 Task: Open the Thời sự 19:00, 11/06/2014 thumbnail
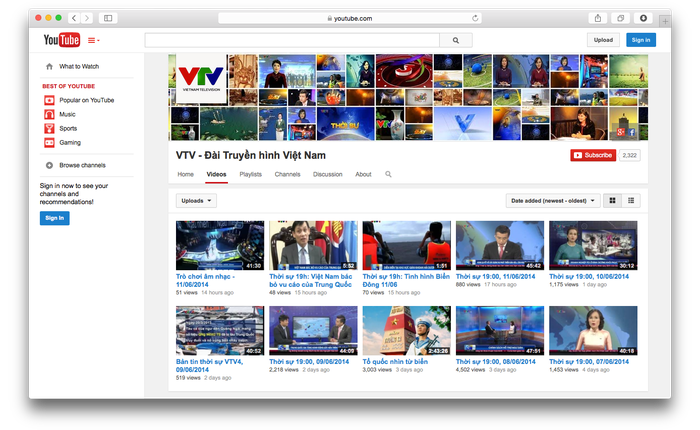coord(500,245)
